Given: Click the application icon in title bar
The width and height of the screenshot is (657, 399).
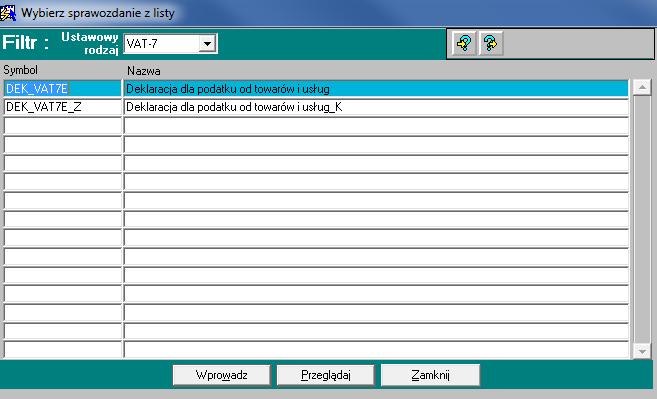Looking at the screenshot, I should (x=8, y=13).
